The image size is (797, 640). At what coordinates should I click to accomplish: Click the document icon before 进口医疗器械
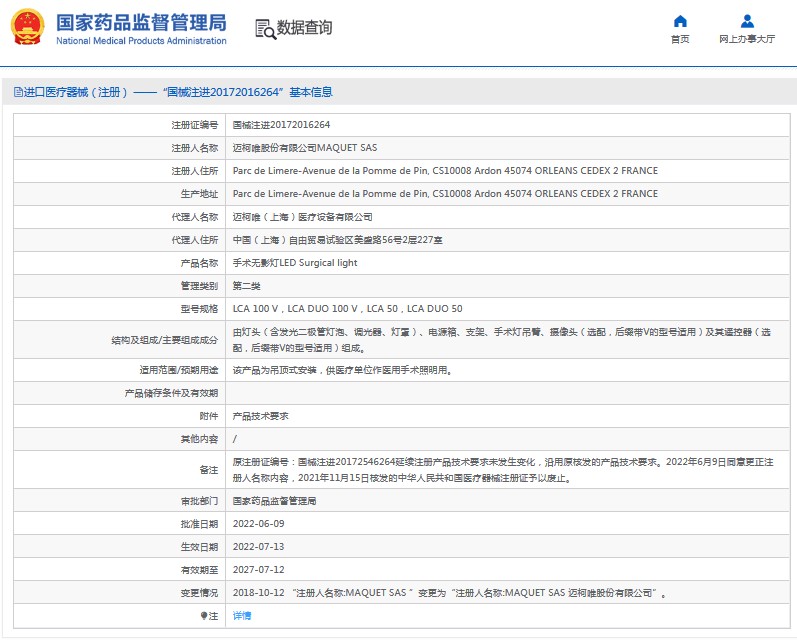[18, 92]
